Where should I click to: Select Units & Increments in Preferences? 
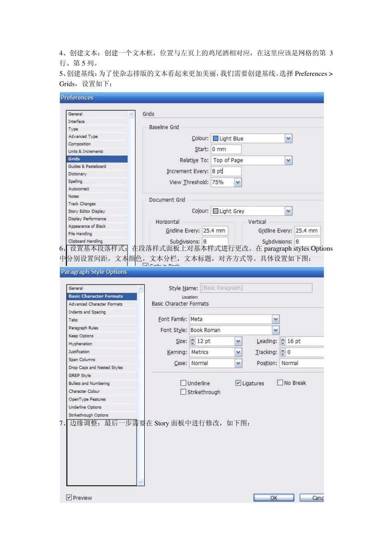click(97, 152)
